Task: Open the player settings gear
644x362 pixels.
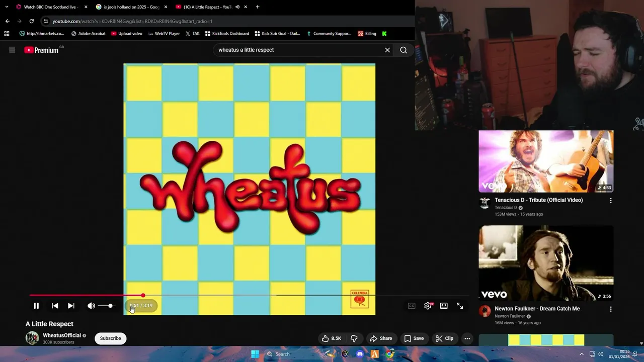Action: click(x=428, y=306)
